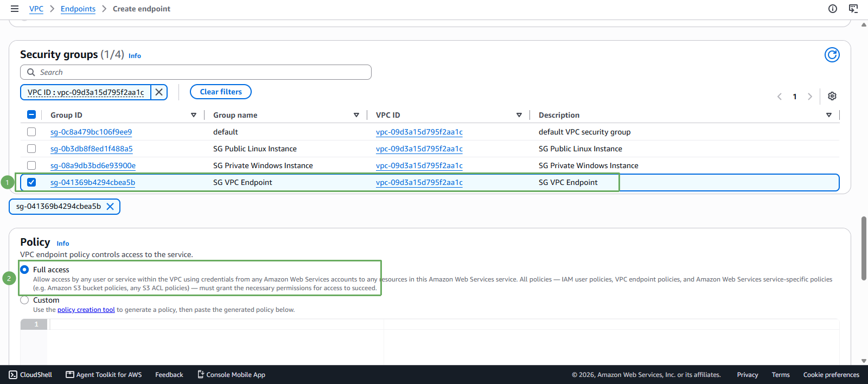Check the SG Private Windows Instance row

click(x=31, y=165)
